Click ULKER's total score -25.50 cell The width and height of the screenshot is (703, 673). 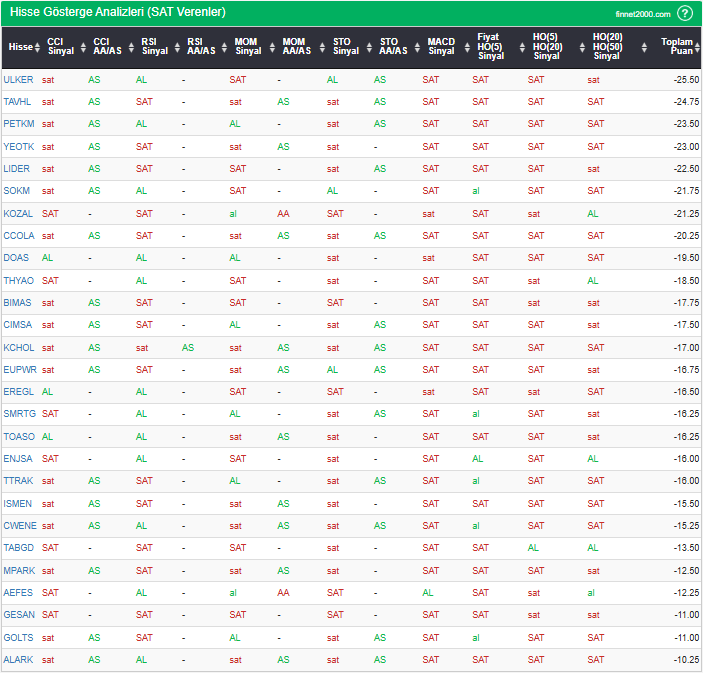point(685,79)
